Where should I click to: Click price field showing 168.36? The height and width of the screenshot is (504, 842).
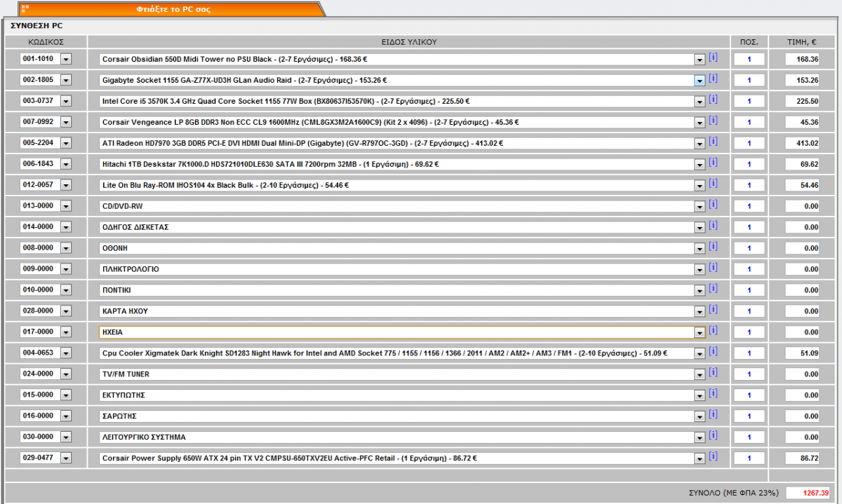803,60
